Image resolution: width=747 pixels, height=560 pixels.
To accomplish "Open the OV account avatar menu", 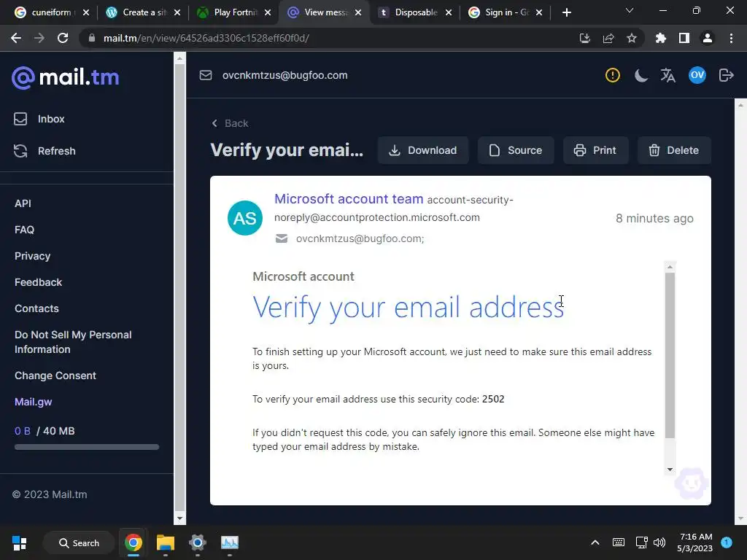I will point(697,75).
